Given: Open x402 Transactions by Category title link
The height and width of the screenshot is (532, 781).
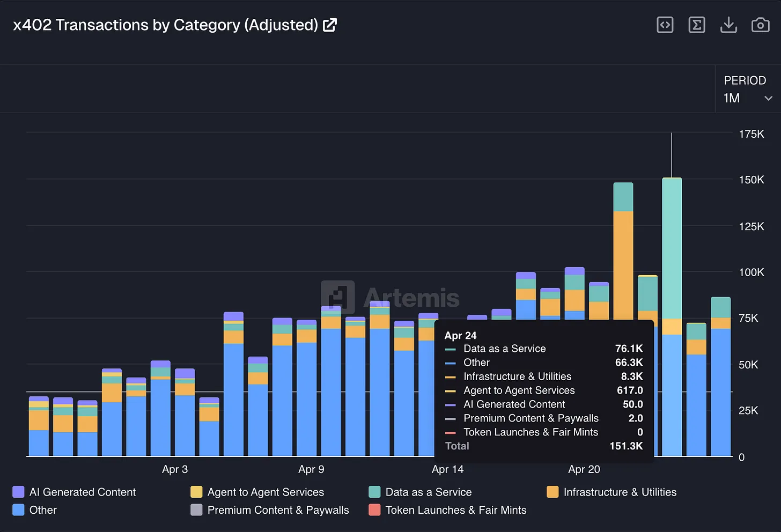Looking at the screenshot, I should [165, 25].
